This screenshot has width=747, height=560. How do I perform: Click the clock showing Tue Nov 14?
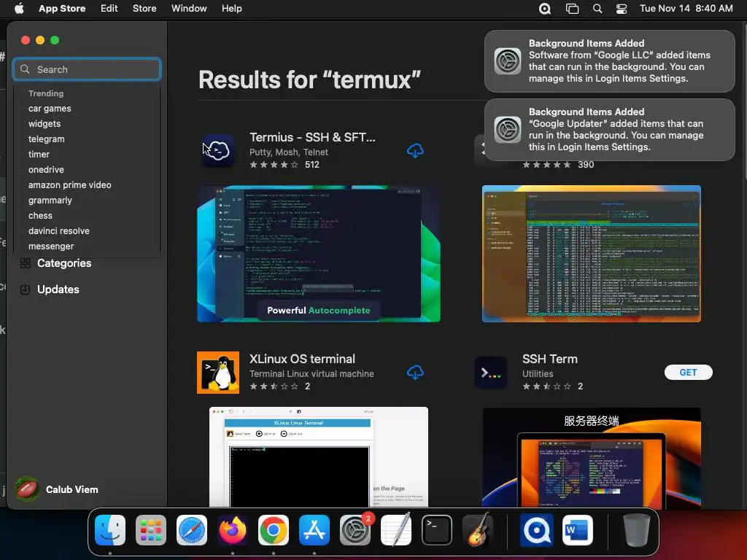tap(686, 9)
